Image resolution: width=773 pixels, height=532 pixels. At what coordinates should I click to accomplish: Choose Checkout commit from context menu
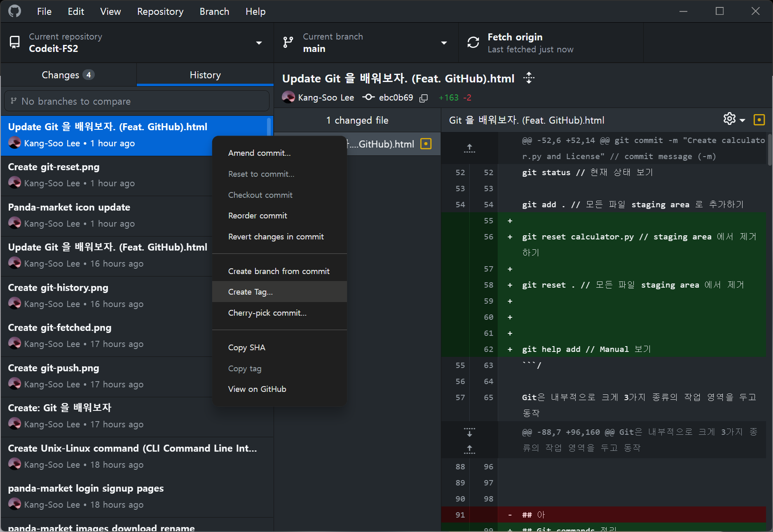pos(279,195)
